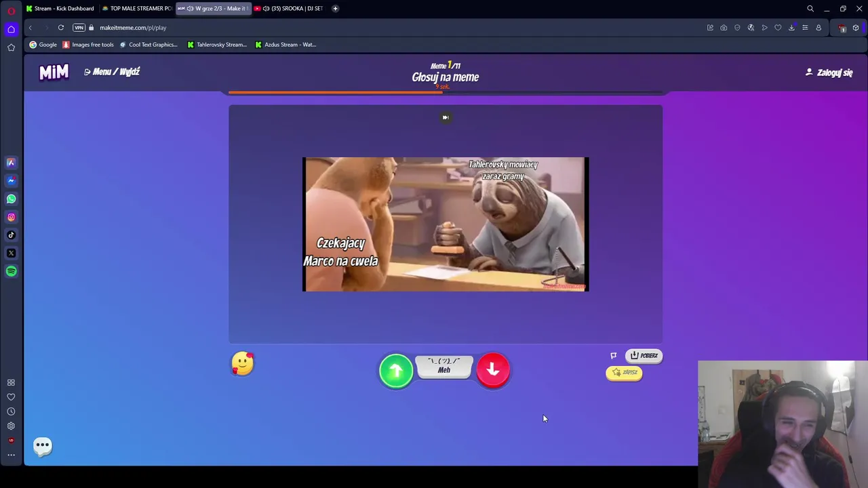Open TikTok in sidebar

pyautogui.click(x=11, y=235)
